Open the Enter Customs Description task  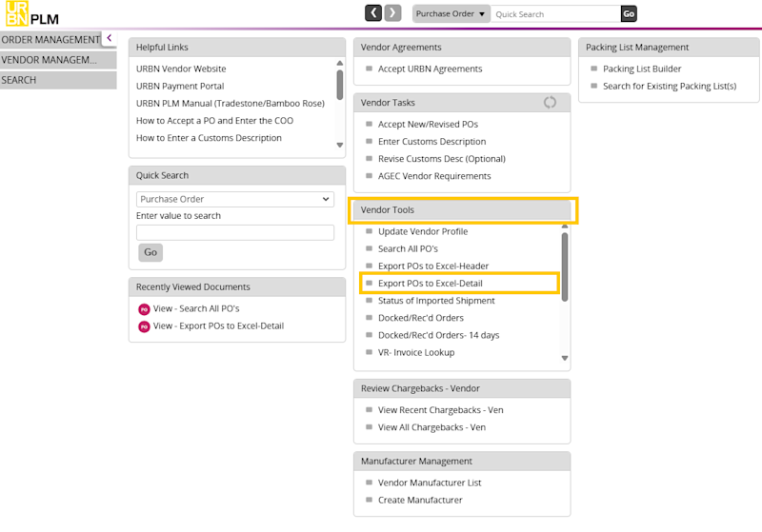432,141
